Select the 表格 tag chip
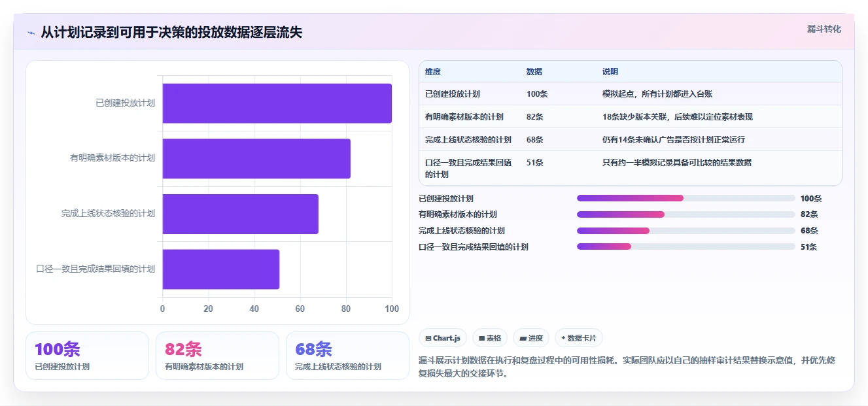Screen dimensions: 868x406 490,338
